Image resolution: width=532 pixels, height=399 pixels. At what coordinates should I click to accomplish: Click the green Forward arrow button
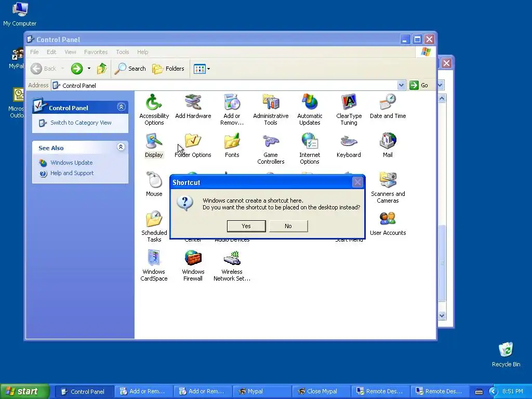click(77, 69)
